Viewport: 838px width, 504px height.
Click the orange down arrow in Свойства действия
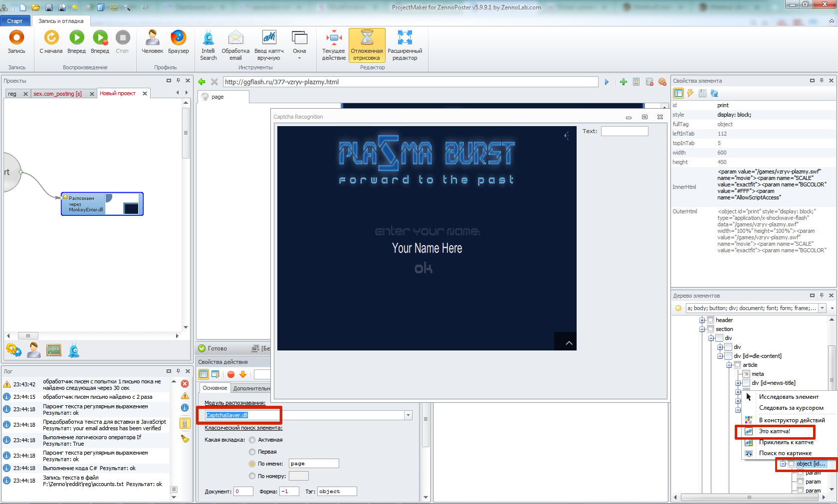pos(243,374)
